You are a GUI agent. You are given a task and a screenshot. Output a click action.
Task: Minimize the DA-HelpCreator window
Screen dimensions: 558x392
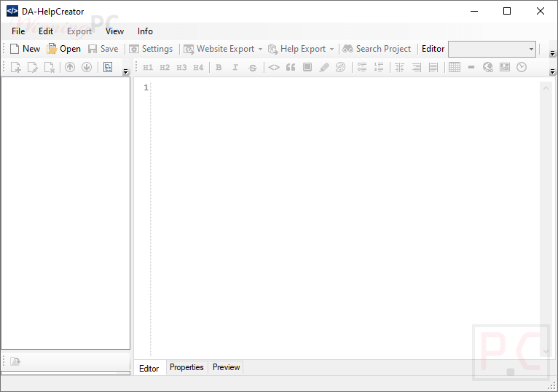[x=474, y=12]
